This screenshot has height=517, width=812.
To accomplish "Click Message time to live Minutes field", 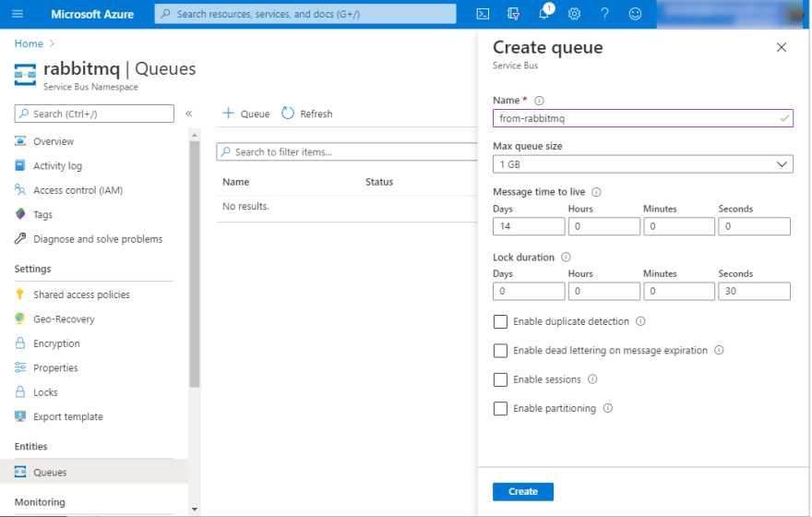I will coord(679,226).
